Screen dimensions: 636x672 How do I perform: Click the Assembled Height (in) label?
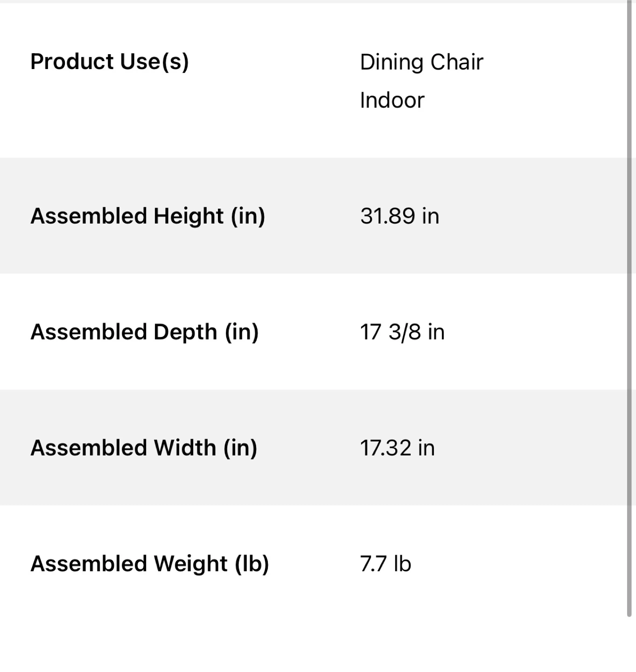click(147, 216)
